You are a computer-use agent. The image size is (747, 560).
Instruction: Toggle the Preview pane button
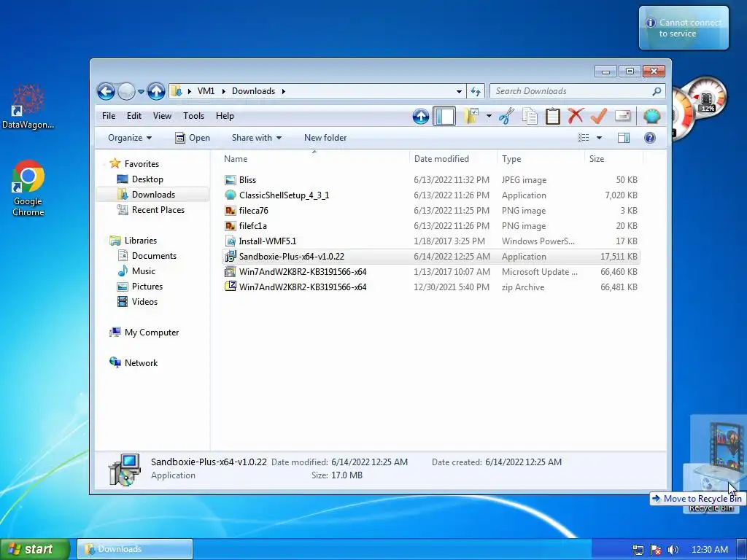click(x=623, y=138)
